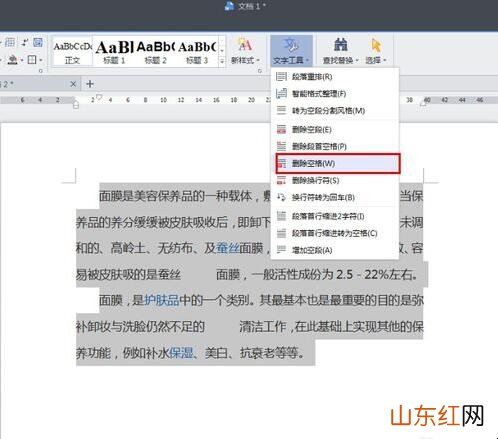Close the document tab with X
This screenshot has width=498, height=439.
point(73,84)
